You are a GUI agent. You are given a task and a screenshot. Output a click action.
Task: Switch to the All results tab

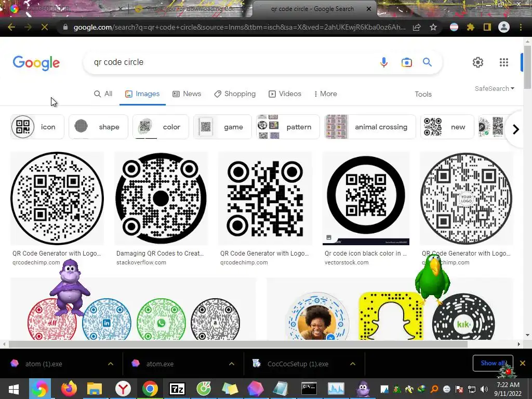[103, 94]
